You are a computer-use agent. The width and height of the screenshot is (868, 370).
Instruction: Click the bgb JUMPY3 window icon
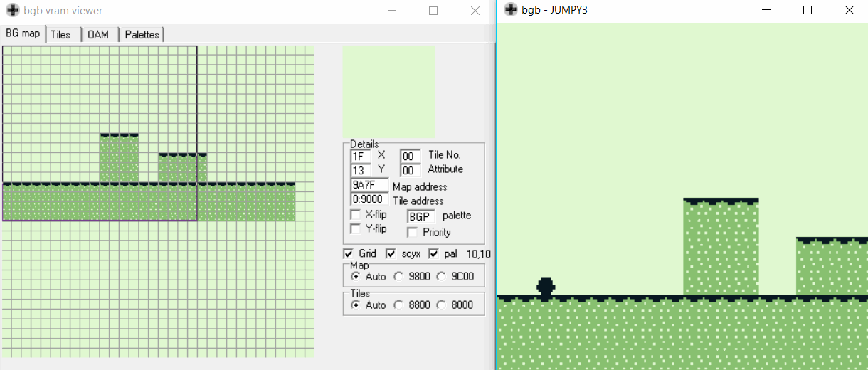coord(511,10)
